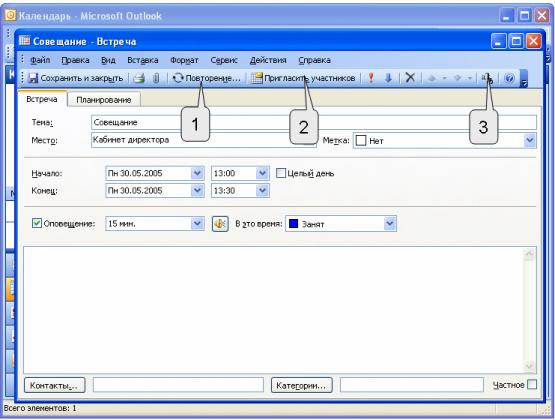Toggle the Оповещение reminder checkbox

36,223
